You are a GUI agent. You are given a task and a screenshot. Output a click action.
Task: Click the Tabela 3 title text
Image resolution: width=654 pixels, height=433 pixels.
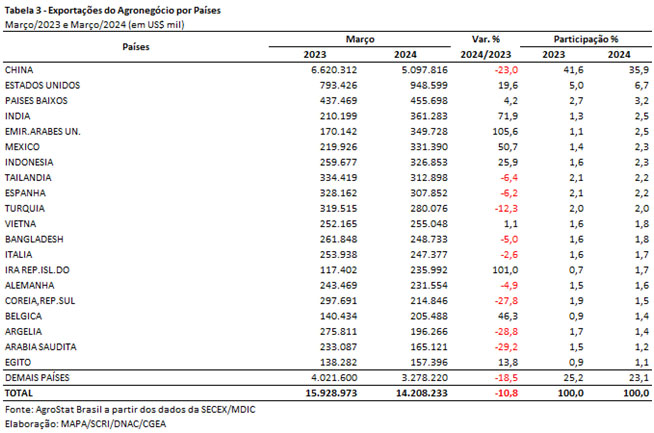pos(113,10)
